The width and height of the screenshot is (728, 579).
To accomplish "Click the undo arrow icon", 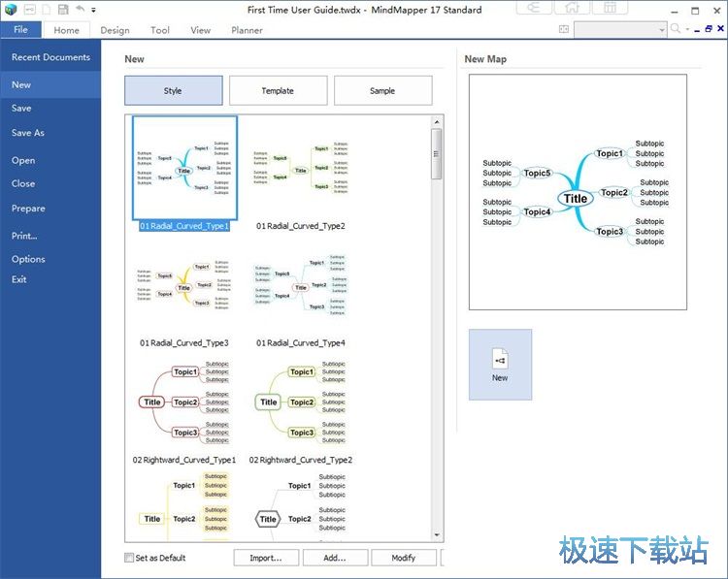I will click(80, 9).
